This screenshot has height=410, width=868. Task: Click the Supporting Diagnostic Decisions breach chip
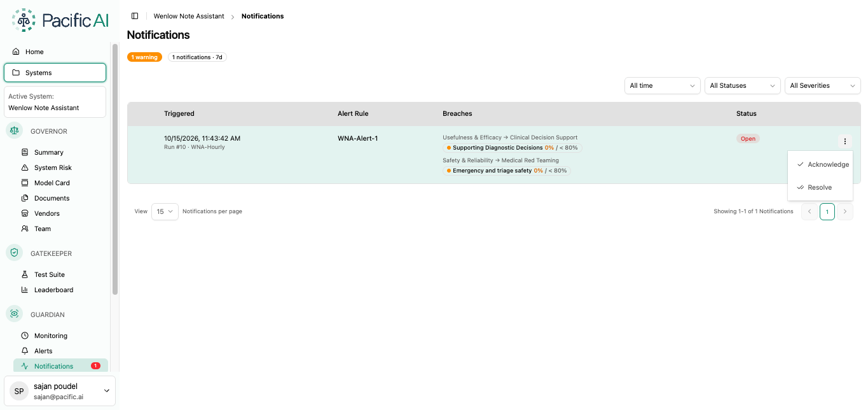(x=513, y=148)
